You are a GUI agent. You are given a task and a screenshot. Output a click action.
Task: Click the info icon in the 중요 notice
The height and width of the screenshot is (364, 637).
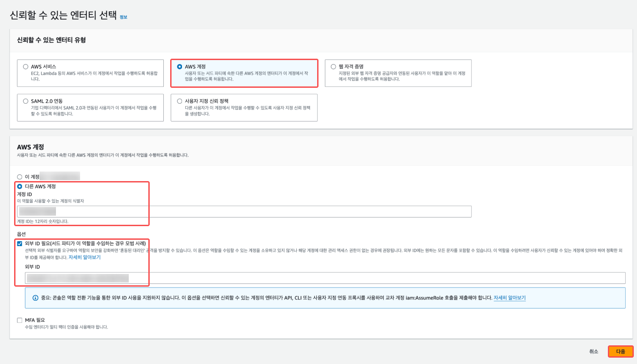pyautogui.click(x=35, y=298)
